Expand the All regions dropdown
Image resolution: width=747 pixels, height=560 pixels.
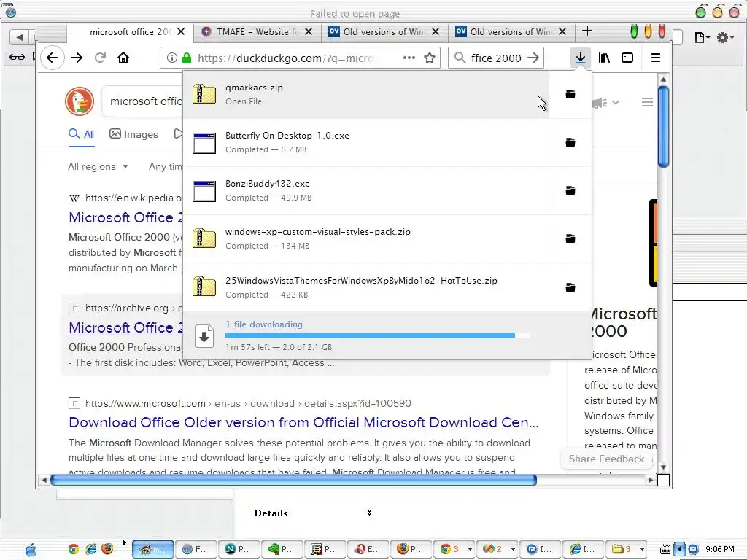click(x=98, y=167)
